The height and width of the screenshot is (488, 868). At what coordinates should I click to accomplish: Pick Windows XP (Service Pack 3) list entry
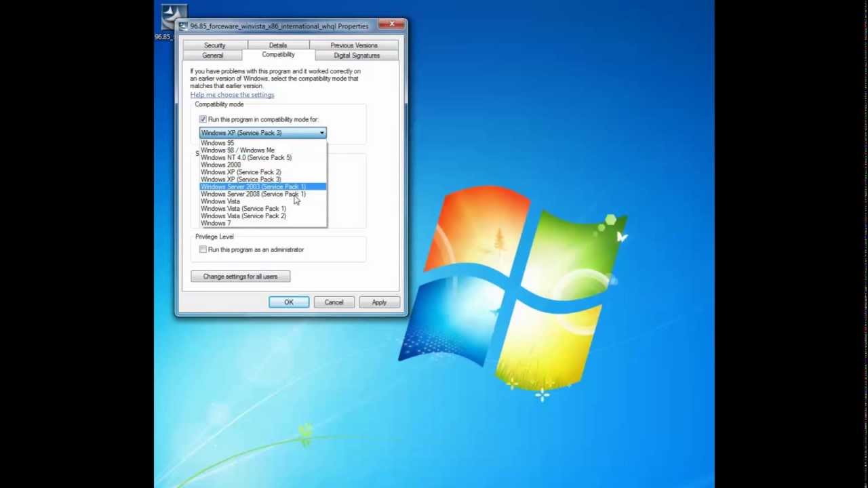[x=262, y=180]
